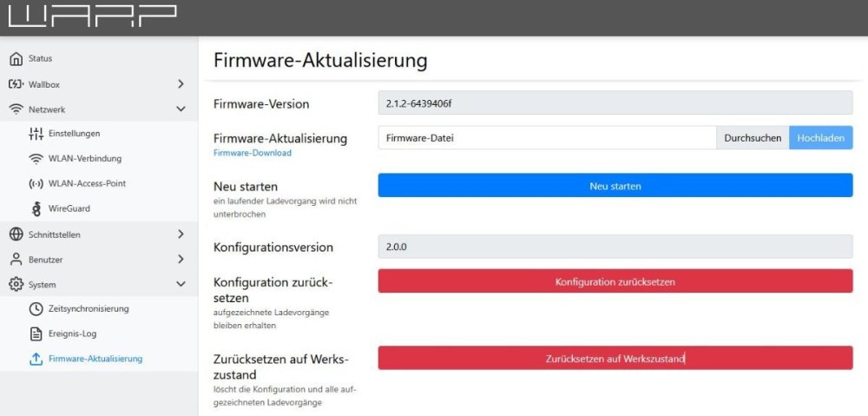
Task: Expand the Wallbox submenu chevron
Action: click(181, 84)
